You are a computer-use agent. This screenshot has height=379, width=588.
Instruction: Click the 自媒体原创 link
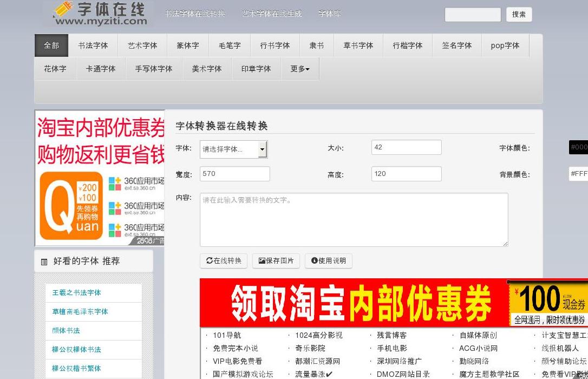coord(478,335)
